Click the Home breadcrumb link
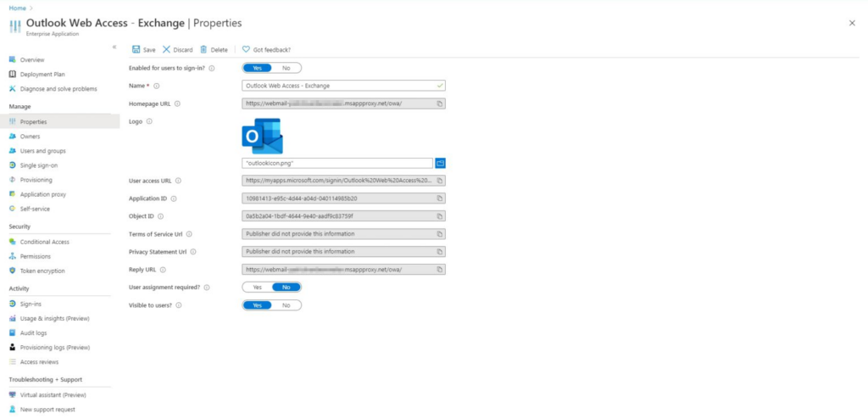 [x=17, y=8]
